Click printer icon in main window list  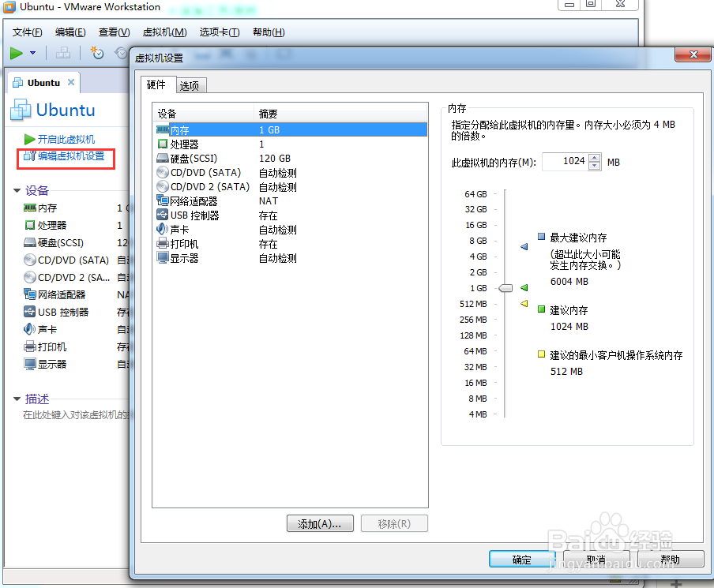pos(29,346)
